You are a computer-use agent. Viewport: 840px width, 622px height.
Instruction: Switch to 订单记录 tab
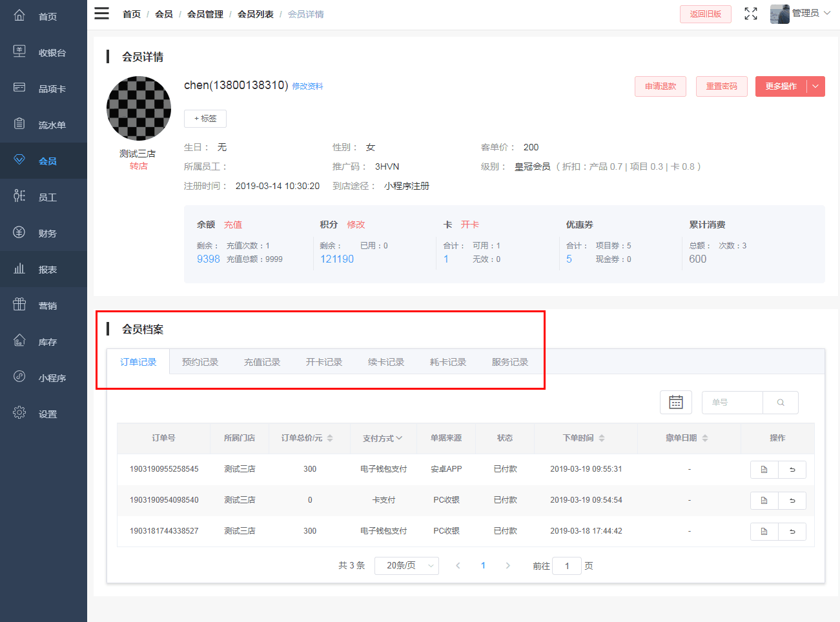tap(138, 362)
